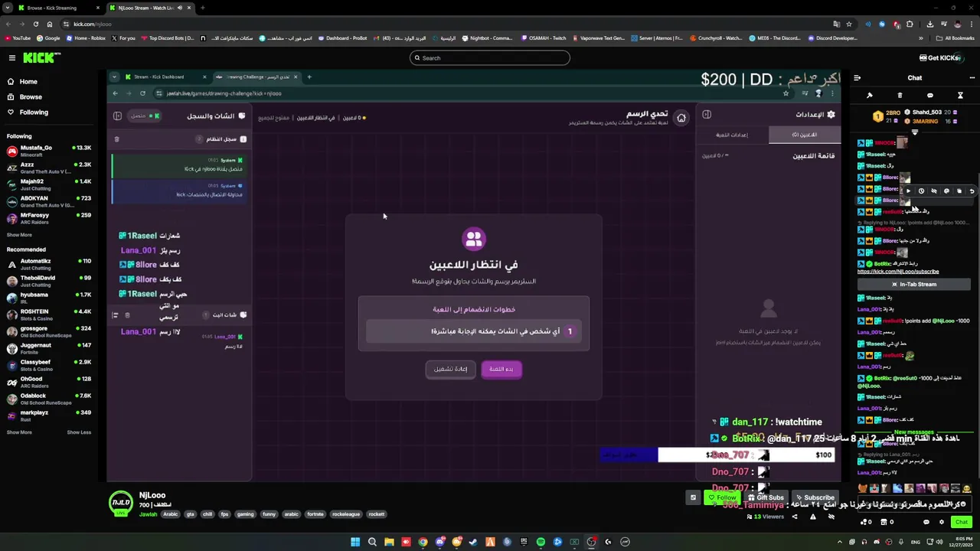Click the trash icon in the chat toolbar
Screen dimensions: 980x551
900,96
